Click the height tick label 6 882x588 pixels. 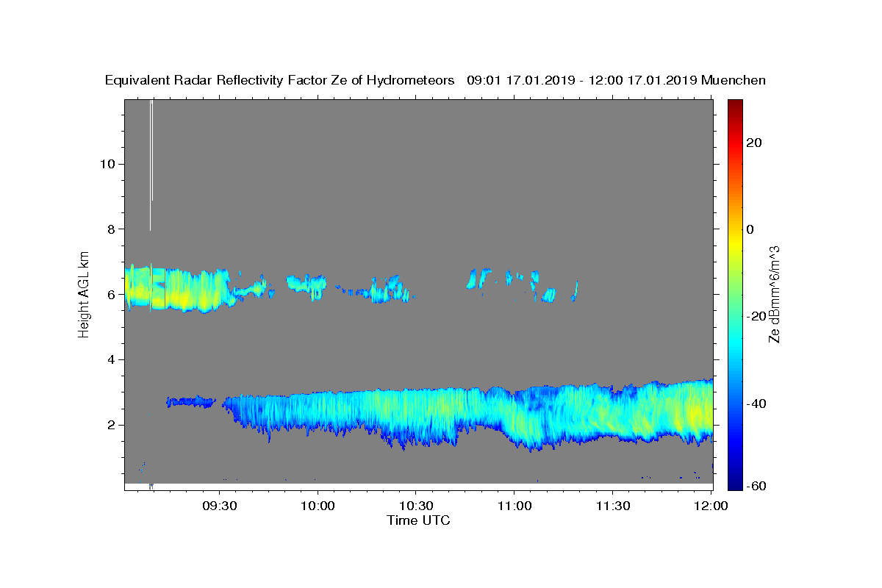[112, 295]
